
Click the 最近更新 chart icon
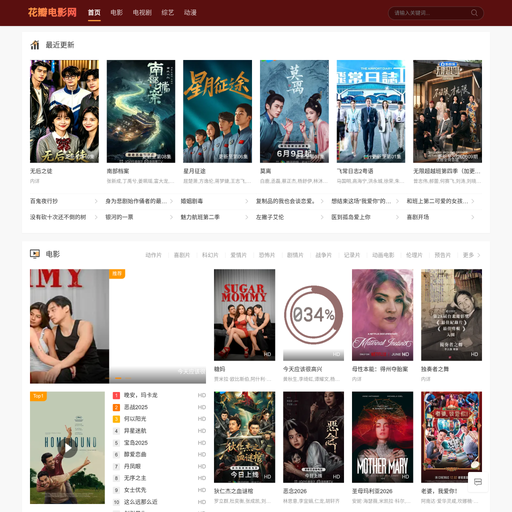tap(35, 45)
